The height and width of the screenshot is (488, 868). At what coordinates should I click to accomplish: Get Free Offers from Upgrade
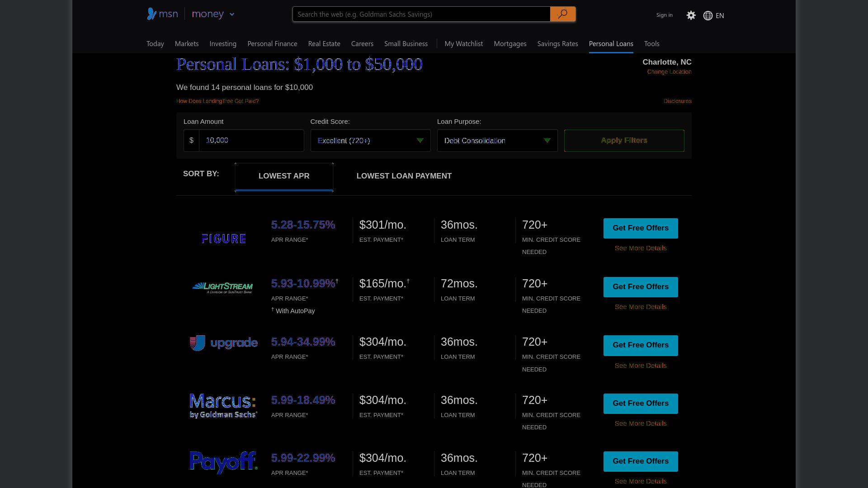[x=641, y=345]
